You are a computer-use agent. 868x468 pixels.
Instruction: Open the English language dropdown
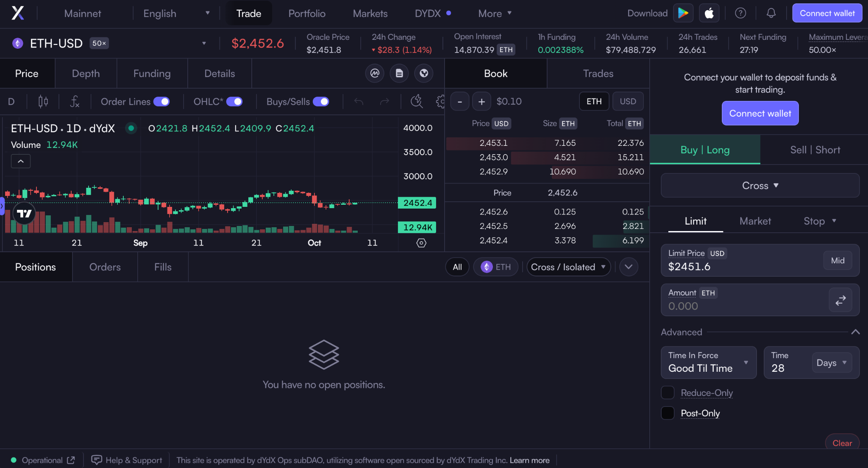(176, 13)
